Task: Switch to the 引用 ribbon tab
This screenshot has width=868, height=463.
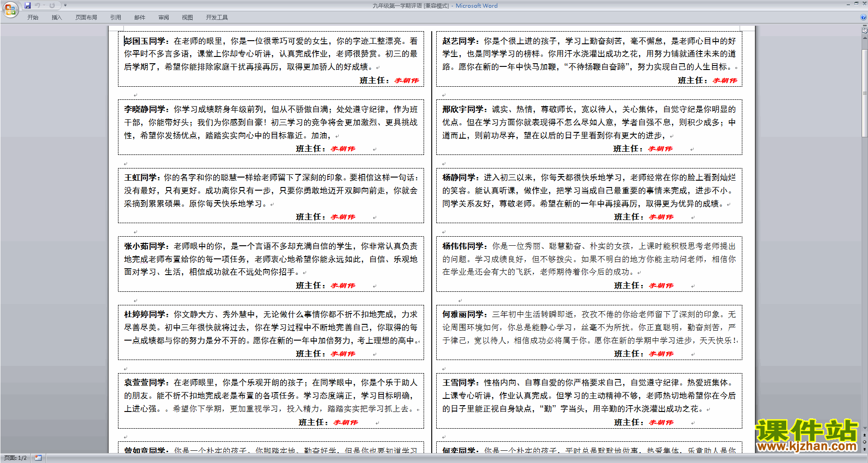Action: tap(116, 18)
